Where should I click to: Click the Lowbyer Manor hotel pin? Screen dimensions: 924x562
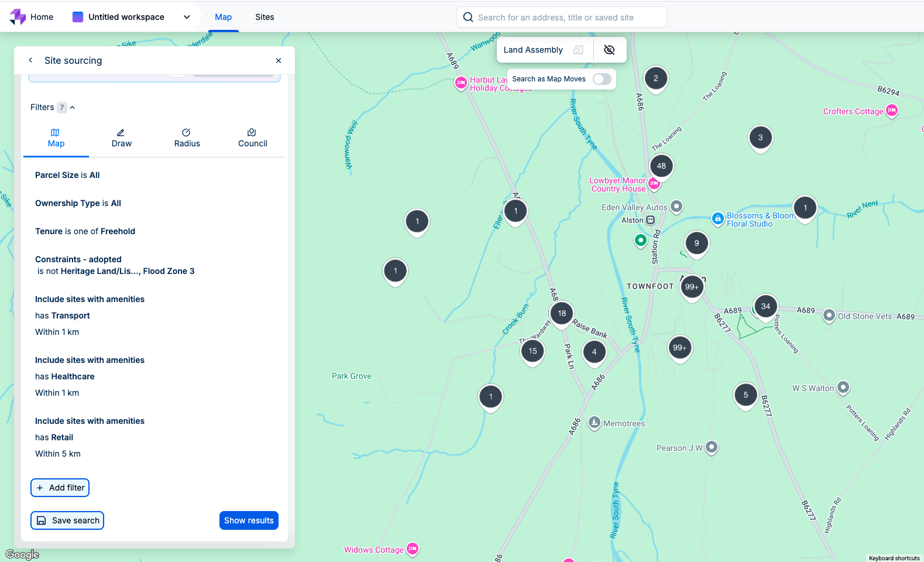point(654,184)
